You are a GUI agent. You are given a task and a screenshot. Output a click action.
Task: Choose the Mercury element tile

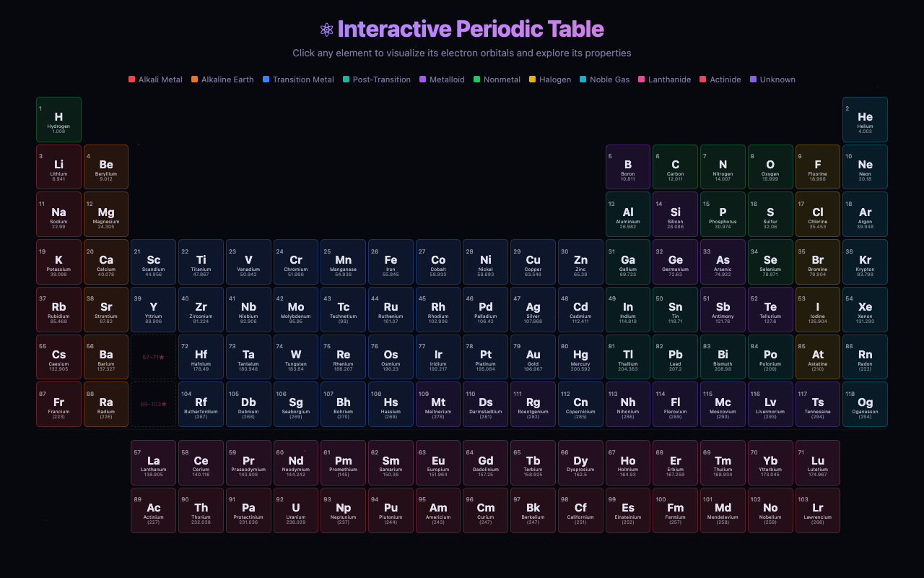point(580,357)
